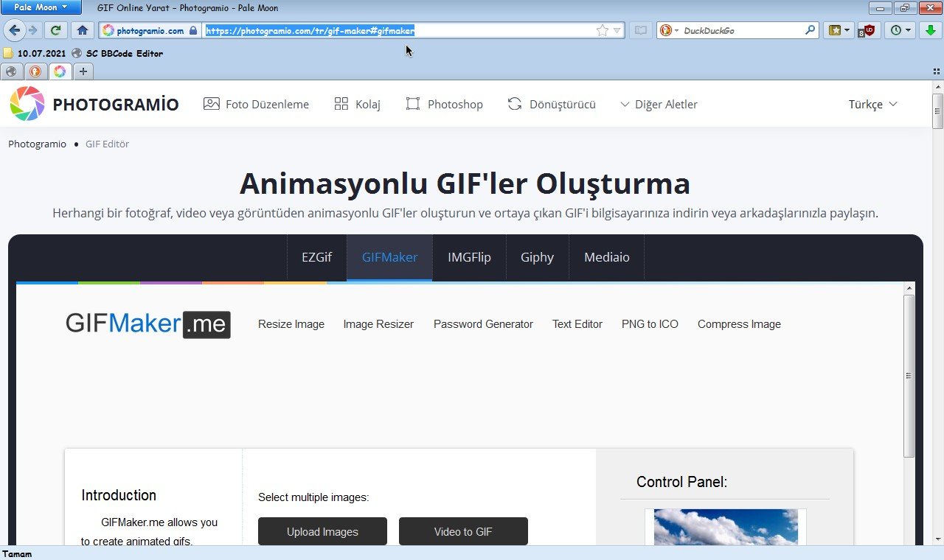
Task: Click in the address bar URL field
Action: (x=398, y=30)
